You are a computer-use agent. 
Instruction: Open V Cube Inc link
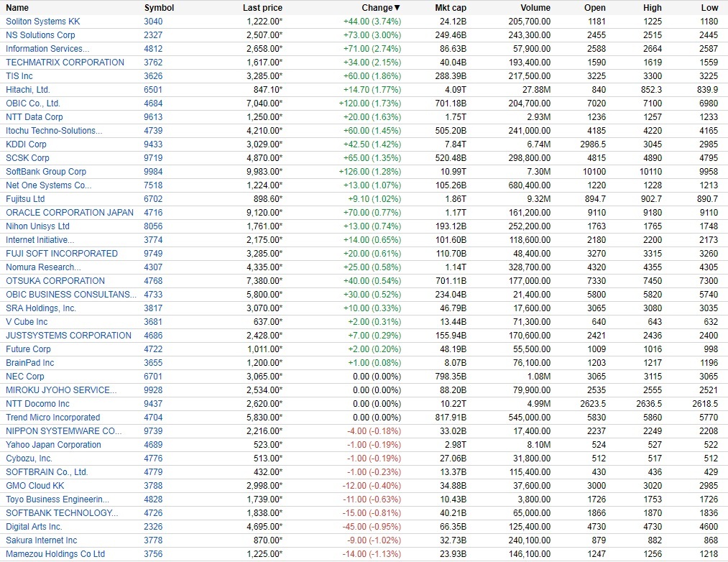tap(27, 322)
